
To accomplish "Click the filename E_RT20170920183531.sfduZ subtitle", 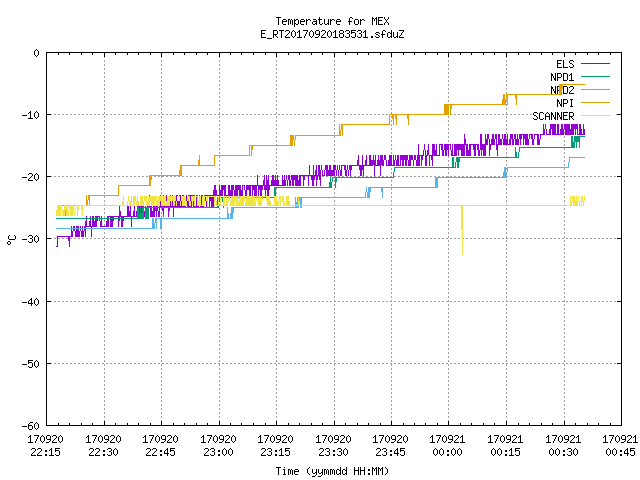I will pyautogui.click(x=332, y=34).
